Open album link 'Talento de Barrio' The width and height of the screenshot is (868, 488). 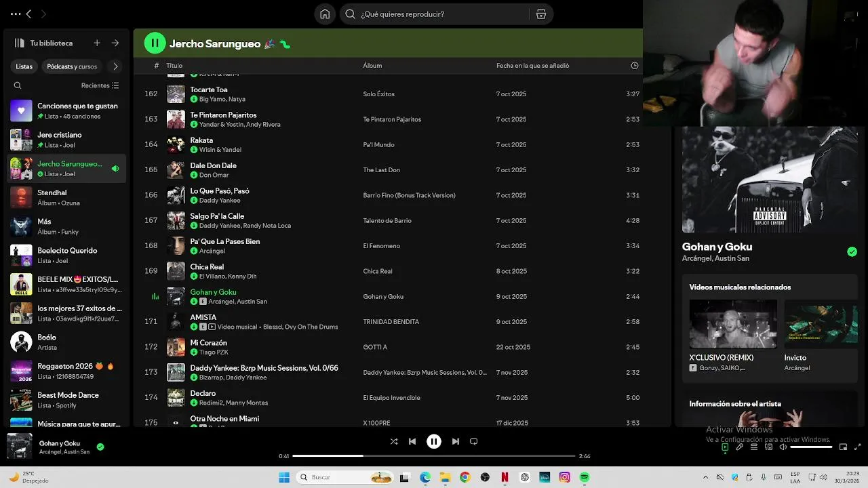[x=387, y=220]
